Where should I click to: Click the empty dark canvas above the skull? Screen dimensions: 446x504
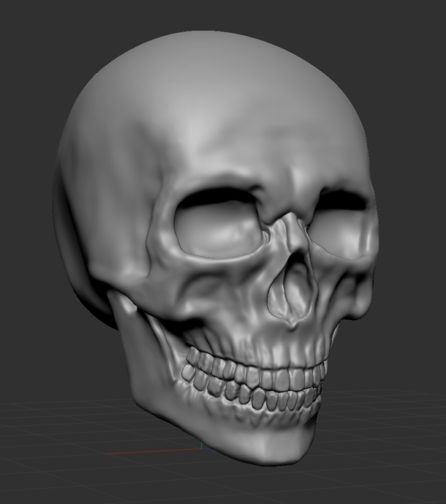point(222,14)
